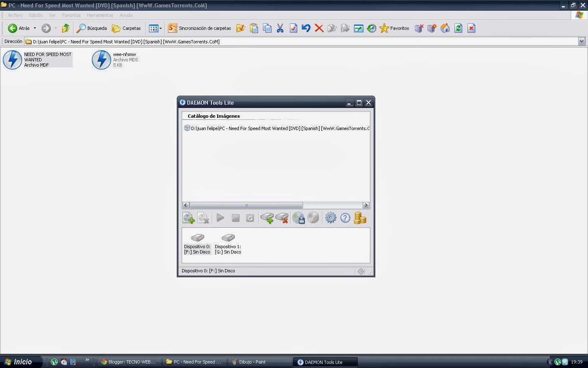Open the Favoritos menu
This screenshot has height=368, width=588.
tap(71, 15)
